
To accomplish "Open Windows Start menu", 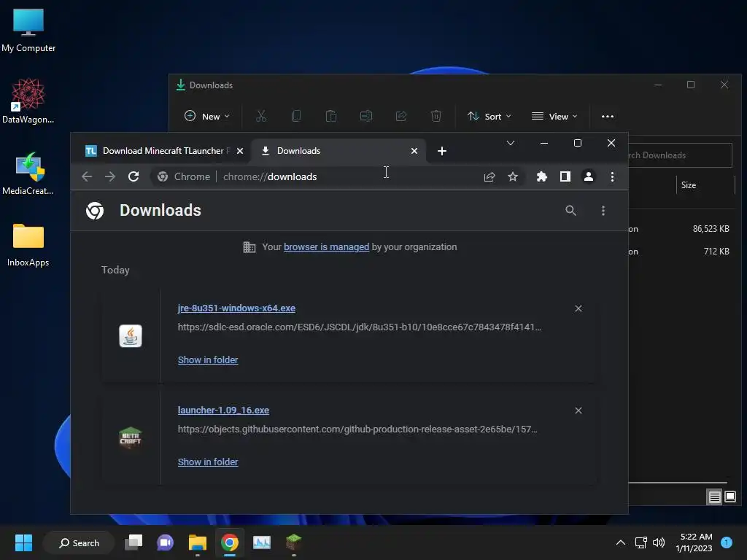I will tap(23, 542).
